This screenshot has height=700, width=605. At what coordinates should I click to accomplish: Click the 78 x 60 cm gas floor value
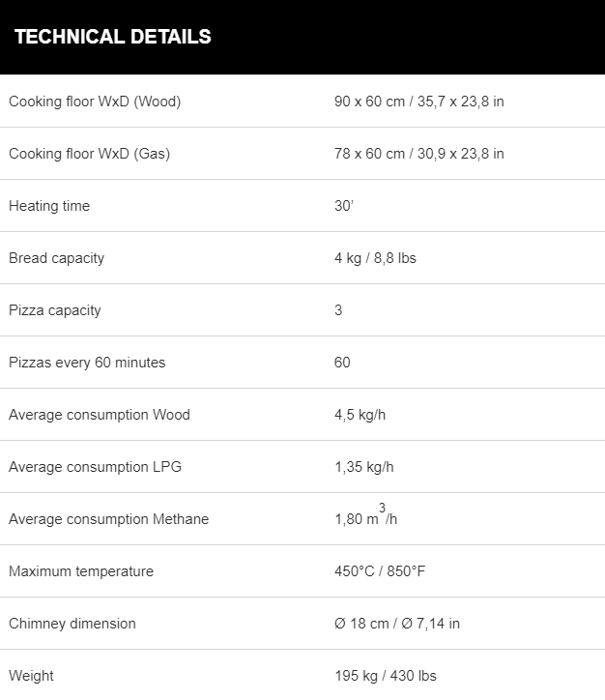(x=418, y=154)
